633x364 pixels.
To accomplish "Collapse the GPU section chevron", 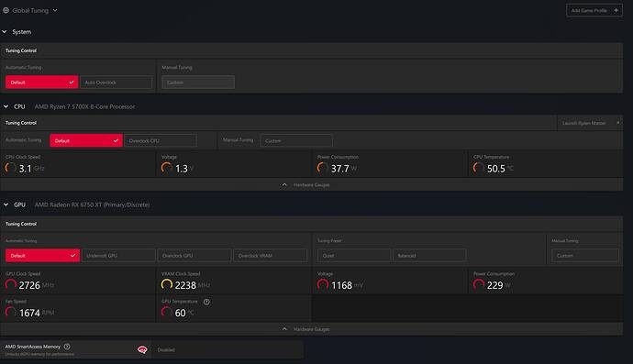I will point(6,204).
